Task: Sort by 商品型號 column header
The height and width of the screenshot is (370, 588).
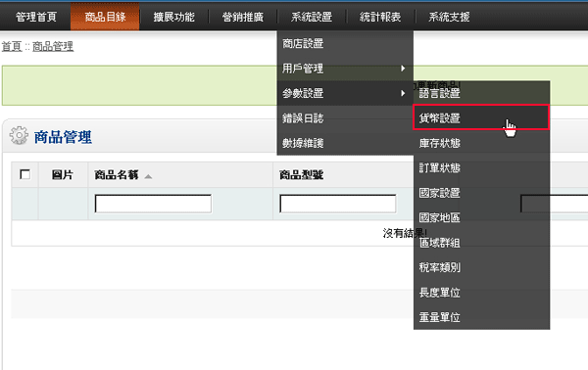Action: coord(301,175)
